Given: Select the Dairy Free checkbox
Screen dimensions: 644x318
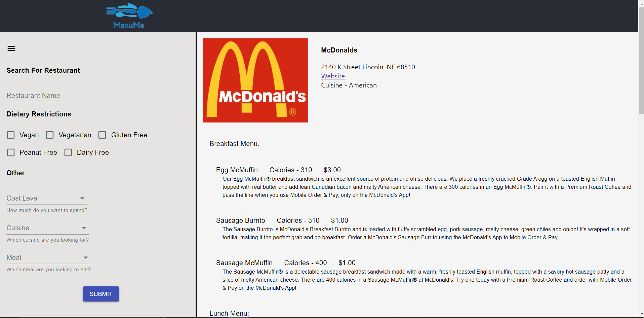Looking at the screenshot, I should pos(68,152).
